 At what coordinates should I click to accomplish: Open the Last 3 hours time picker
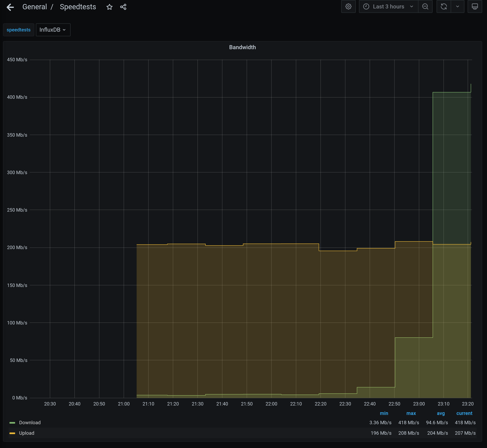click(389, 6)
